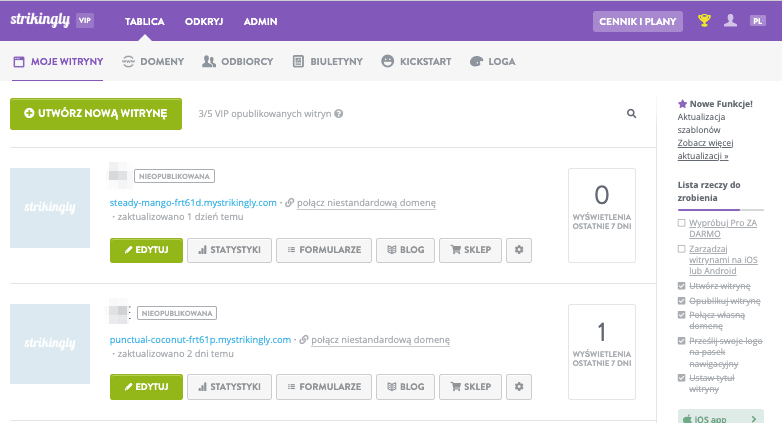Image resolution: width=782 pixels, height=423 pixels.
Task: Click the to-do list progress bar
Action: coord(721,210)
